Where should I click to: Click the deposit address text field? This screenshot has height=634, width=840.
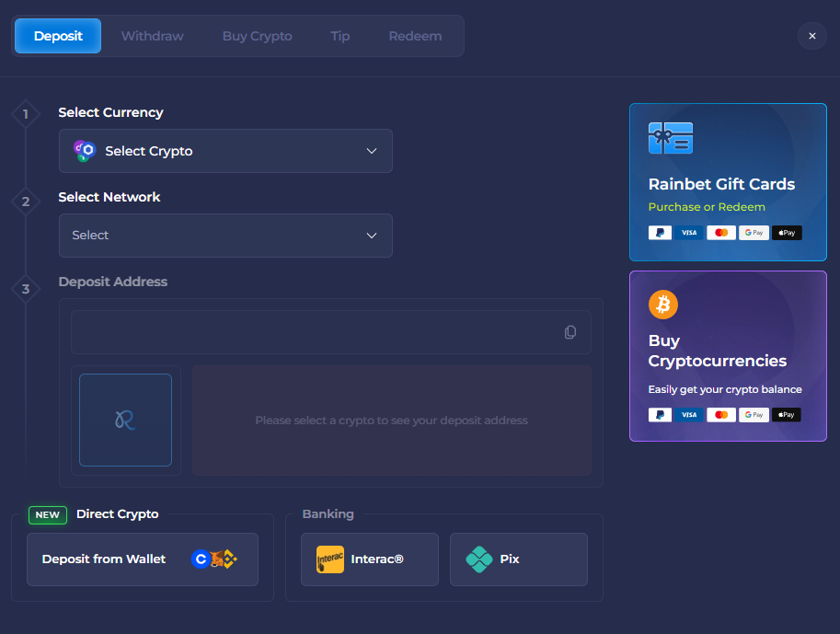[x=313, y=332]
